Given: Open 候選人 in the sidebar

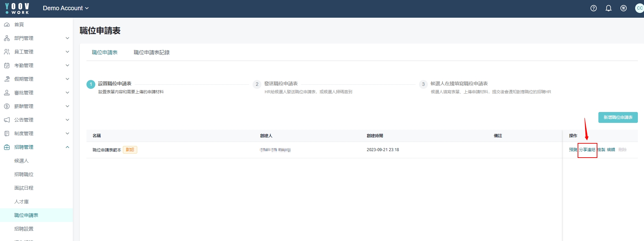Looking at the screenshot, I should [x=21, y=161].
